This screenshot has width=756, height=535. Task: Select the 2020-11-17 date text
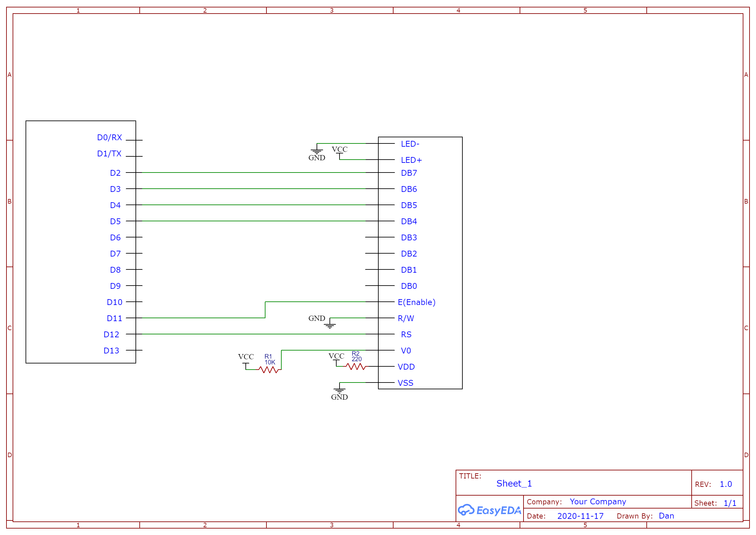pyautogui.click(x=580, y=516)
